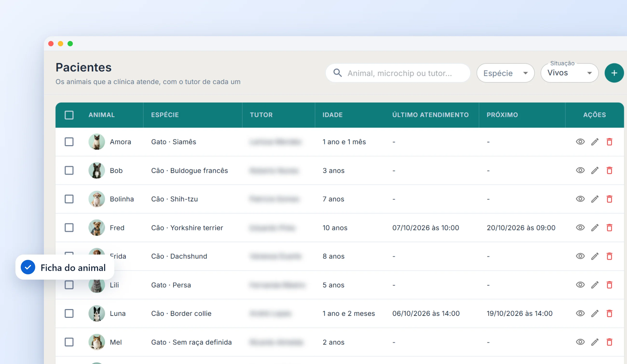Select Luna's row checkbox

(69, 314)
